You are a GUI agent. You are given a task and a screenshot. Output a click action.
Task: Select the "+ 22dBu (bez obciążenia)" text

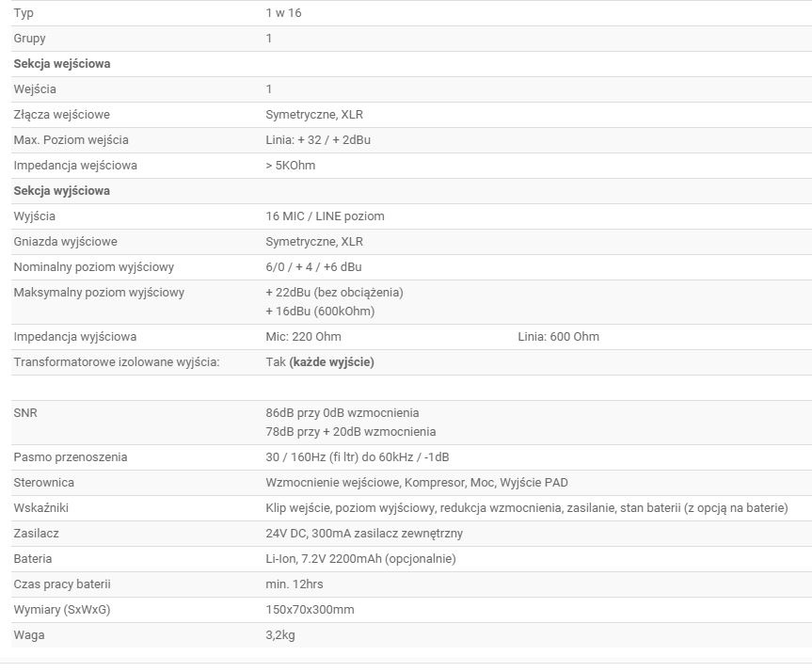tap(334, 293)
